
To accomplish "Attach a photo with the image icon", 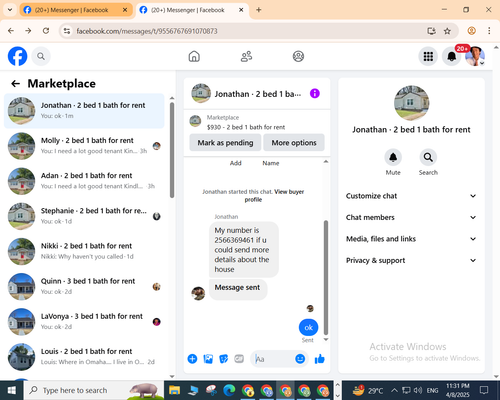I will pyautogui.click(x=208, y=359).
